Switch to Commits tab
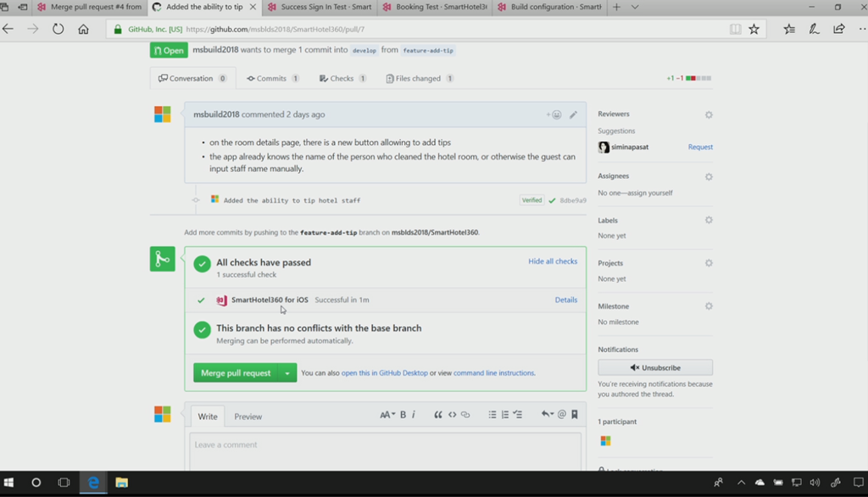The width and height of the screenshot is (868, 497). coord(273,78)
